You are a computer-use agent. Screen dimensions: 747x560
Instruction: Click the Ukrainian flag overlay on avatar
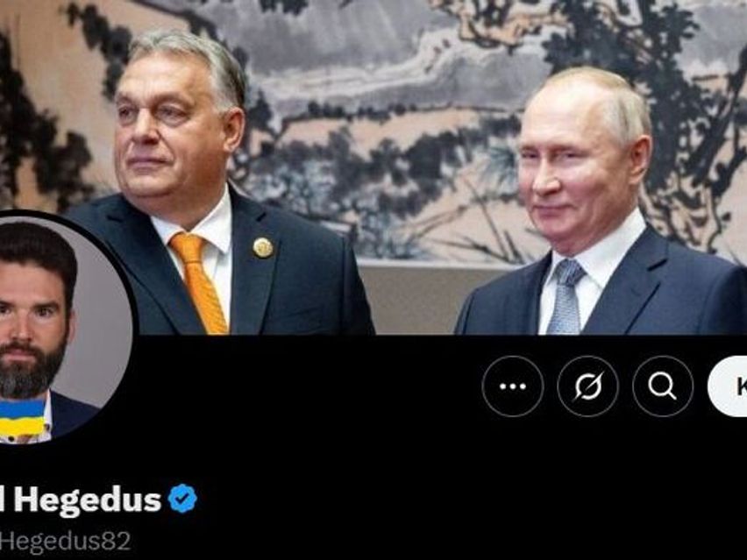point(22,419)
